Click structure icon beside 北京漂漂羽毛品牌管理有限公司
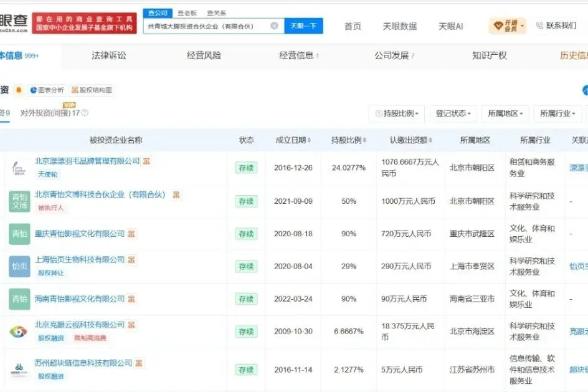Viewport: 588px width, 392px height. [146, 161]
